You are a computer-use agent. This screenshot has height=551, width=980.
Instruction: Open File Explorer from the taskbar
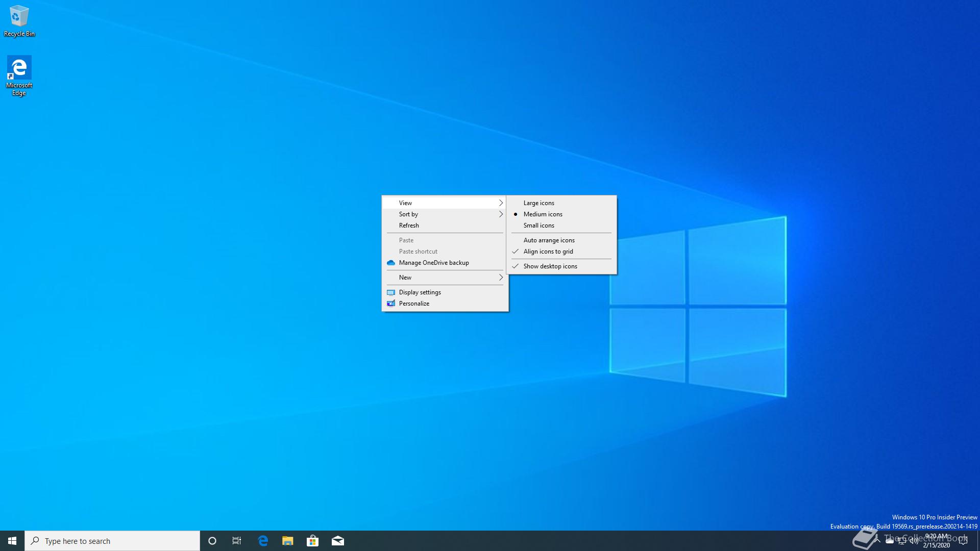point(287,541)
